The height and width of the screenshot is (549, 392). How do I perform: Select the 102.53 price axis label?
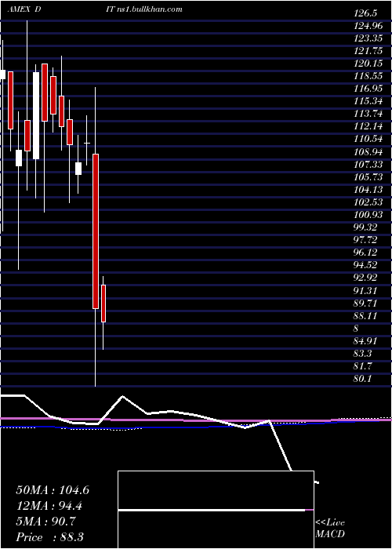click(x=368, y=202)
